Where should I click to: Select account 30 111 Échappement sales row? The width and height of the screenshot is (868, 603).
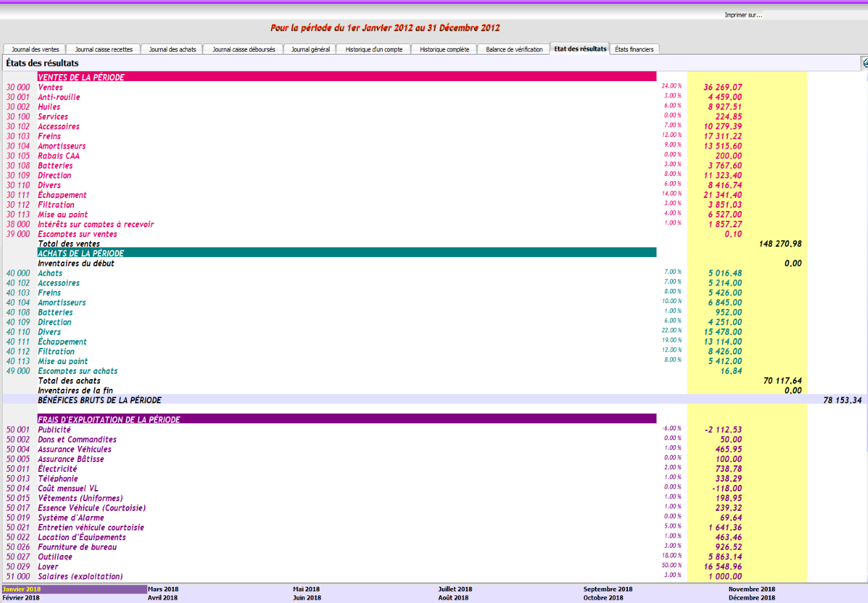[x=62, y=195]
